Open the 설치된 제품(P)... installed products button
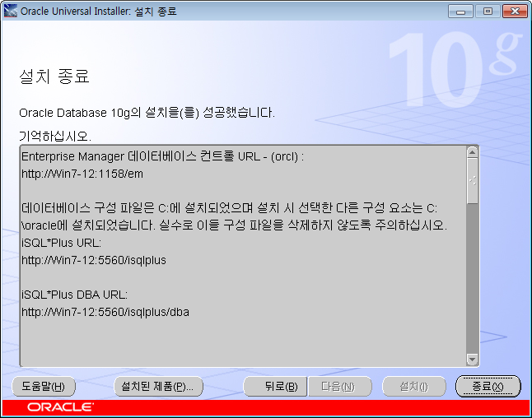 coord(158,386)
